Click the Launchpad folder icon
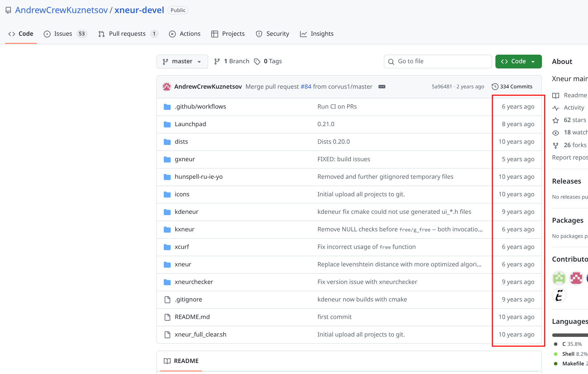The image size is (588, 374). [167, 124]
